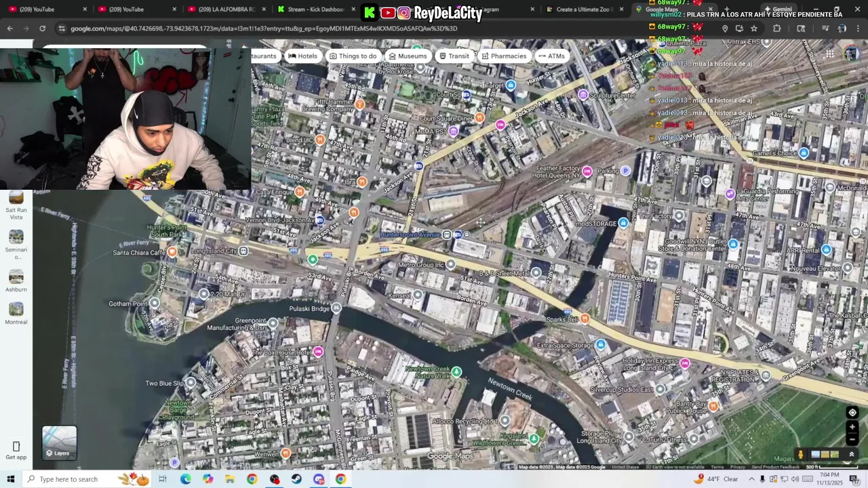Select Metro Group Inc marker
This screenshot has width=868, height=488.
tap(451, 264)
